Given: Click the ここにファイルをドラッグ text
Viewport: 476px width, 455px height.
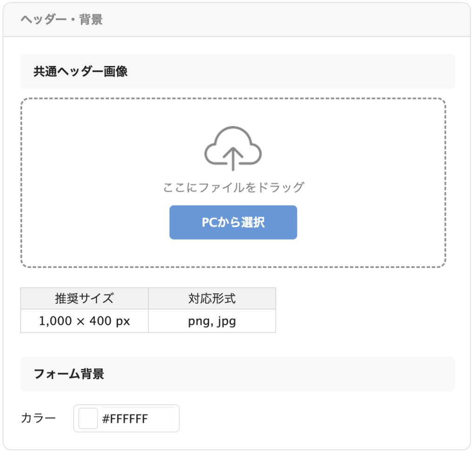Looking at the screenshot, I should 233,187.
